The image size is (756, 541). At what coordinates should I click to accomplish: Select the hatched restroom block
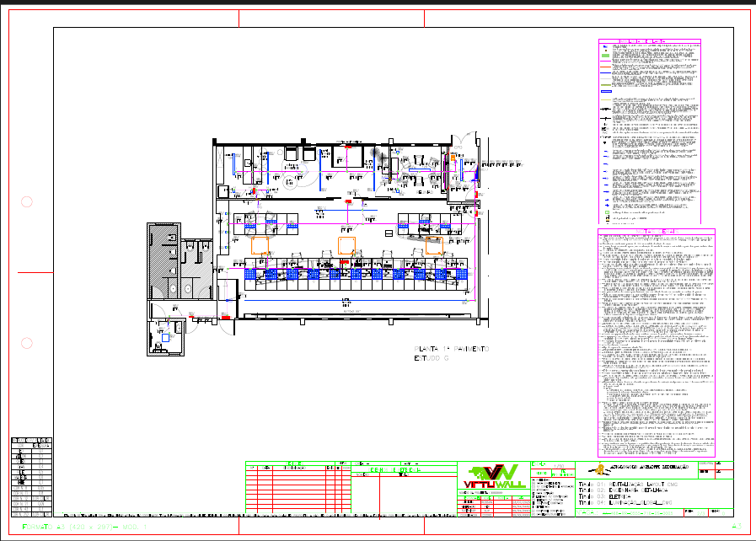point(164,261)
